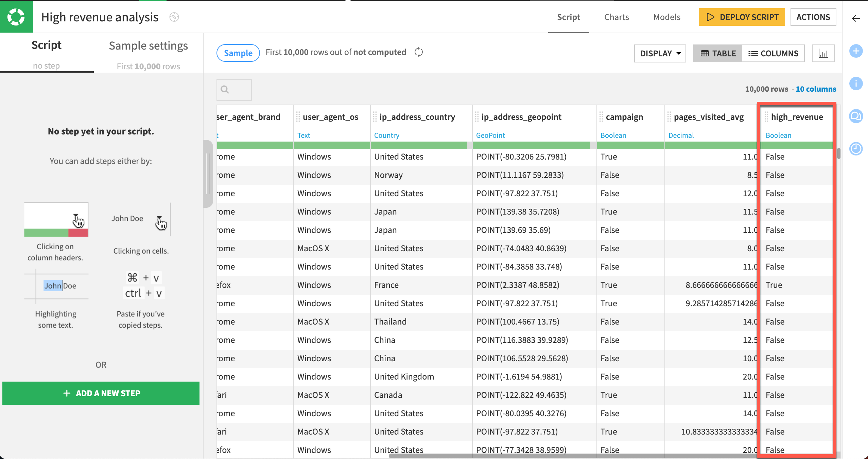
Task: Click the refresh/sync icon next to row count
Action: coord(419,52)
